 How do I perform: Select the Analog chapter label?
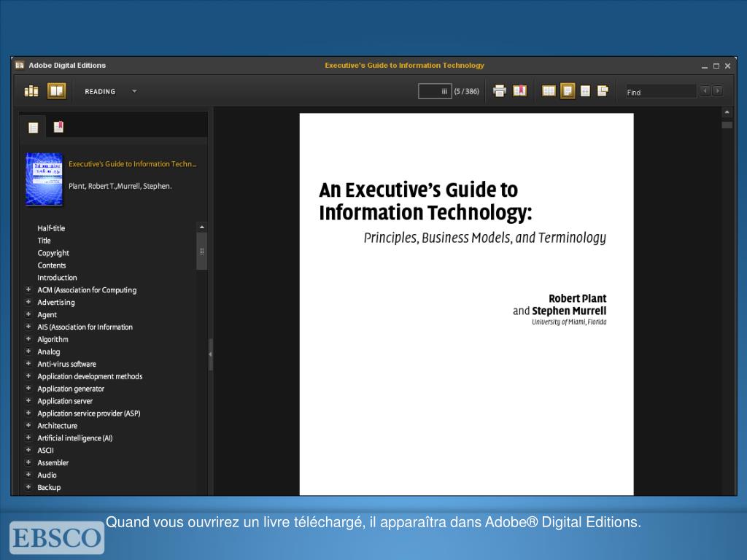[x=49, y=352]
